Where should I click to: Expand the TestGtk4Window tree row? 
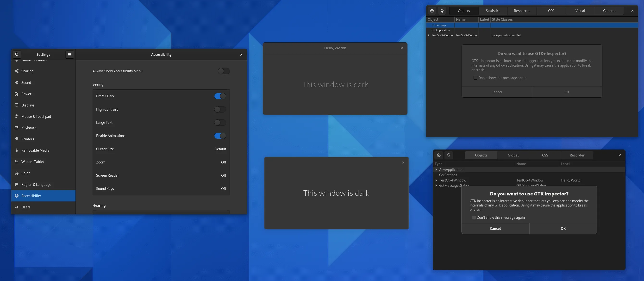(x=436, y=180)
